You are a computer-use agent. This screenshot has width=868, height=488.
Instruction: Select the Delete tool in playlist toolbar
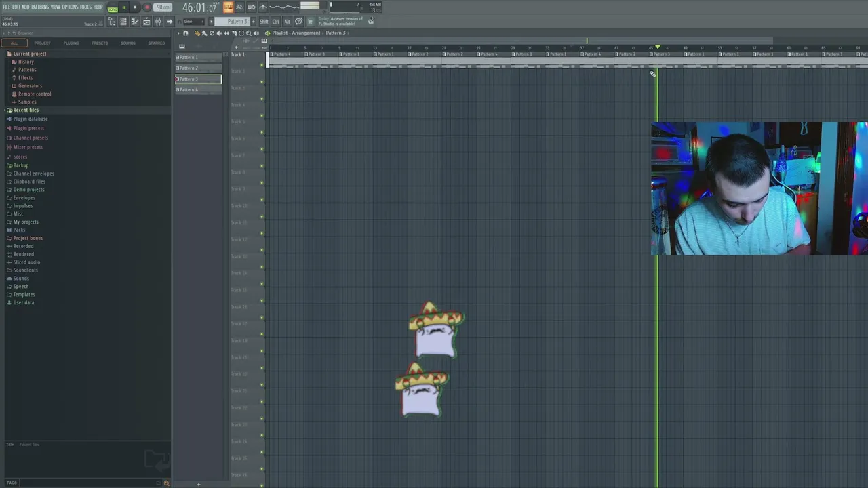point(212,33)
